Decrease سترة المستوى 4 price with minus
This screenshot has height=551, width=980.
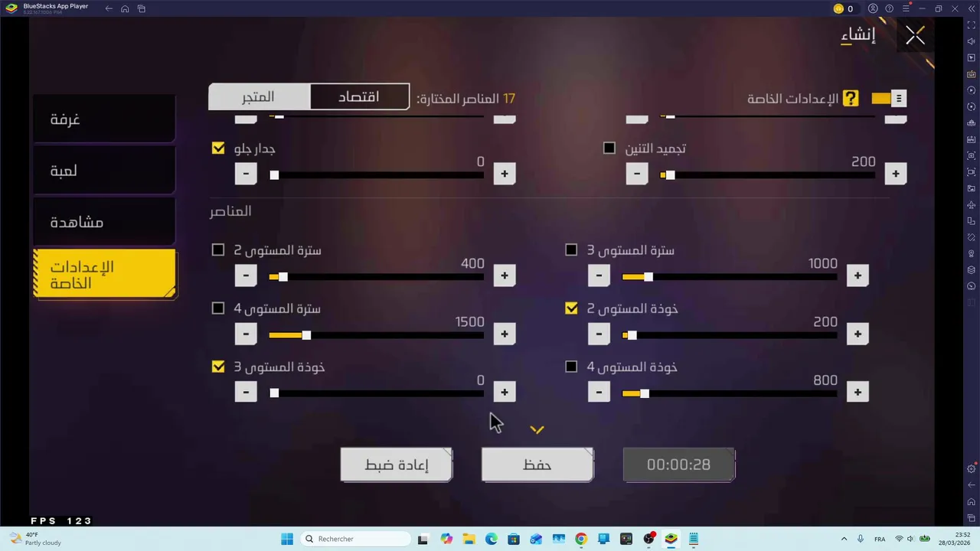[x=246, y=334]
